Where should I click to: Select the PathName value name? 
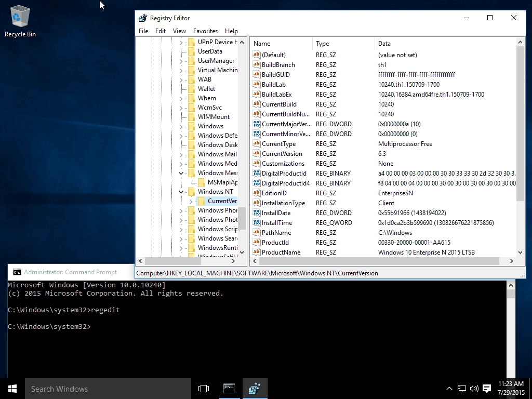[276, 232]
